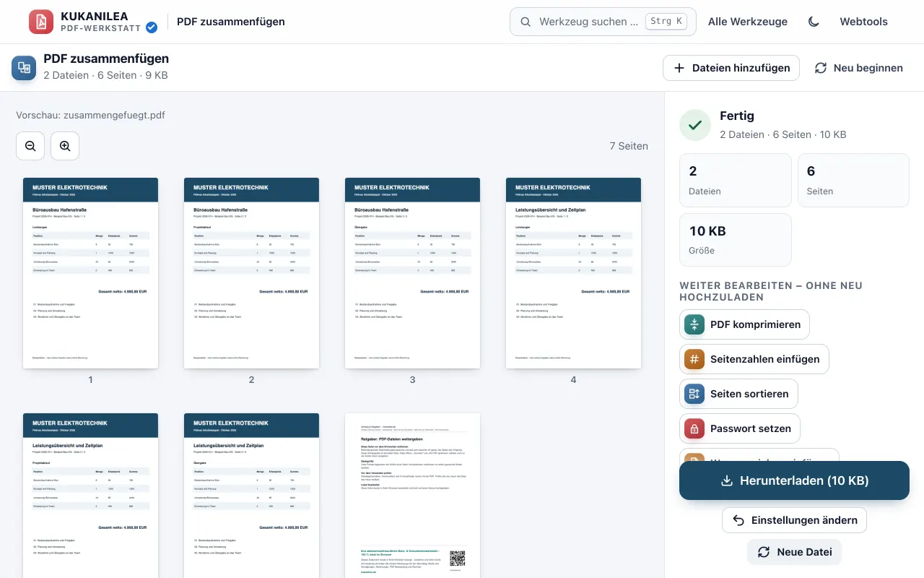This screenshot has height=578, width=924.
Task: Zoom in the preview
Action: 65,146
